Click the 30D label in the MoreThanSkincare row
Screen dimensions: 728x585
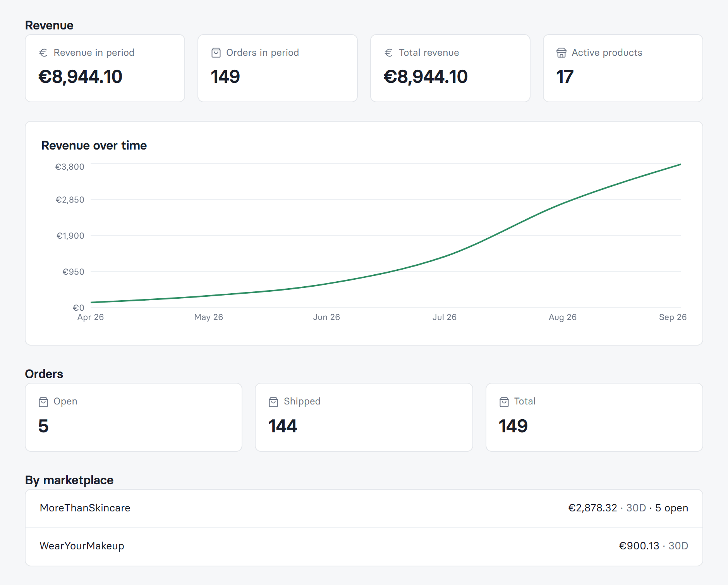pos(636,508)
